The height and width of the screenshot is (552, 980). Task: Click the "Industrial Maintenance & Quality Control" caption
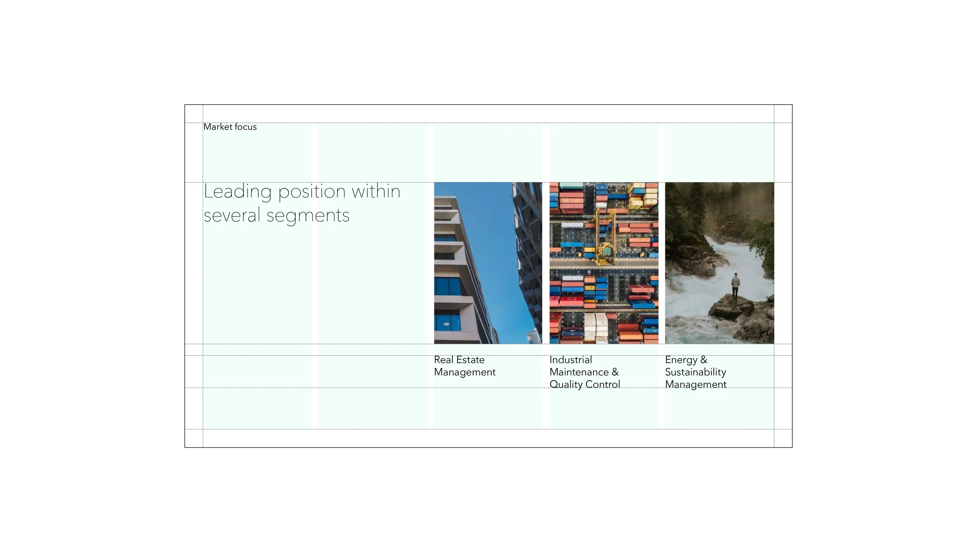coord(584,372)
